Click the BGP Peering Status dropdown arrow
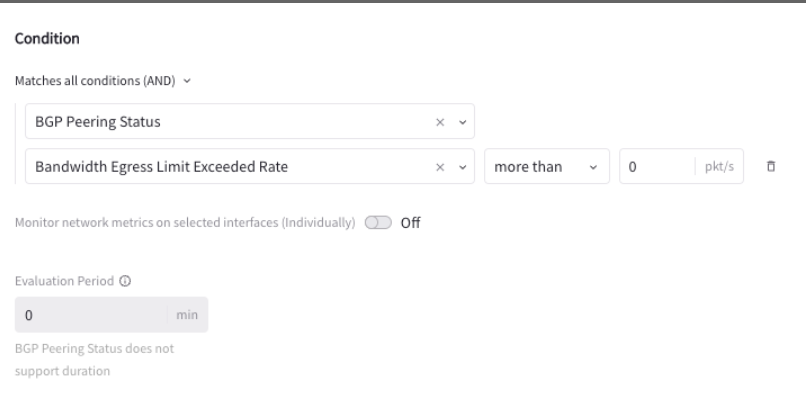The width and height of the screenshot is (806, 408). click(462, 122)
